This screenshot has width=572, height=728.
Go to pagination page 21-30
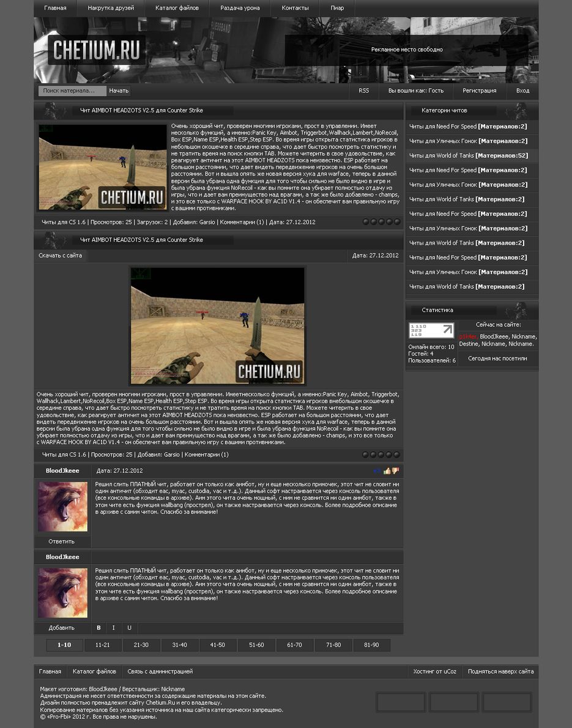pos(141,645)
